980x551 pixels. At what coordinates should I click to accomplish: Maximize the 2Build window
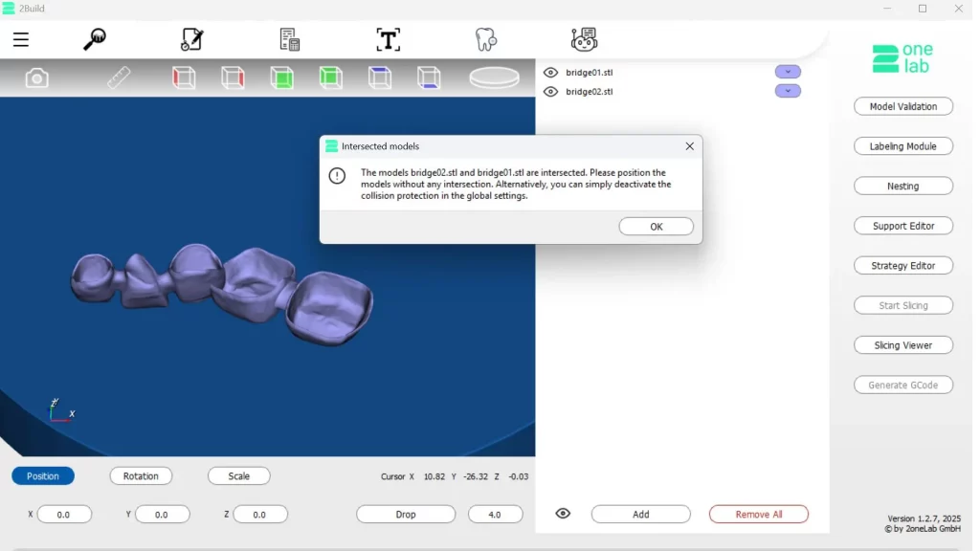point(923,8)
